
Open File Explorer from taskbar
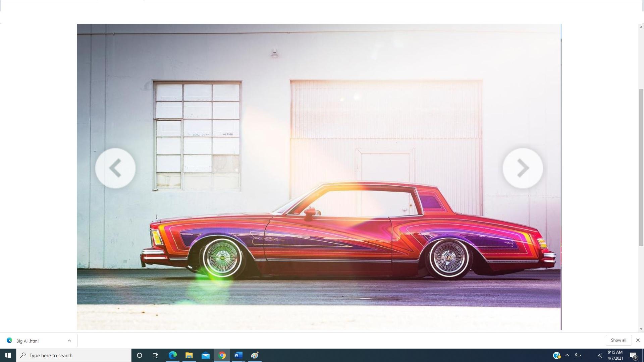189,355
